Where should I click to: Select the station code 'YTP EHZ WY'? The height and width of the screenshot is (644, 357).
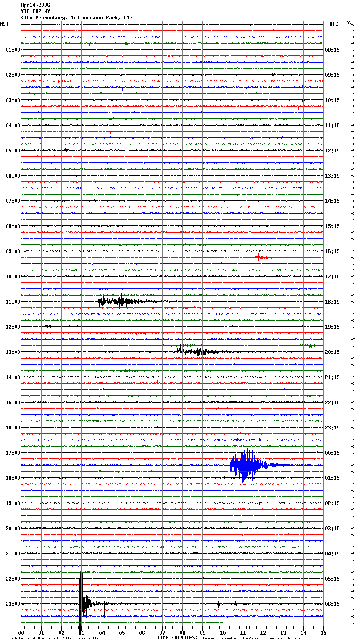[35, 11]
